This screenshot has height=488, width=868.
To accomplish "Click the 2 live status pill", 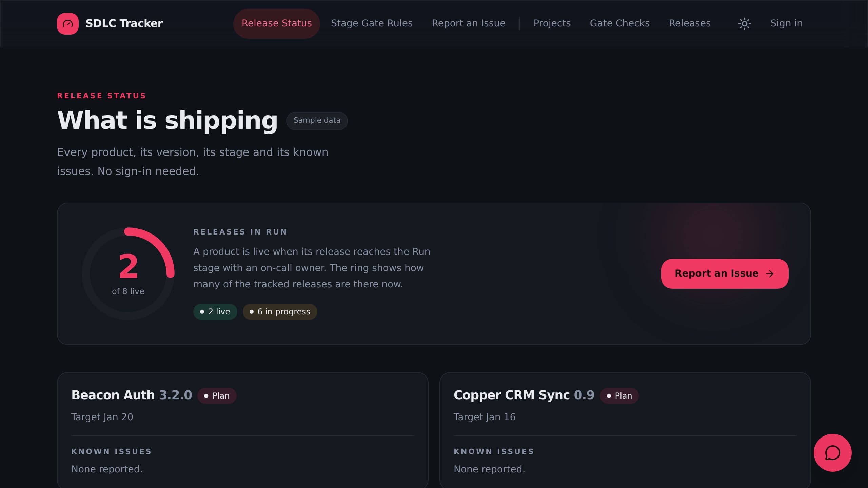I will point(215,312).
